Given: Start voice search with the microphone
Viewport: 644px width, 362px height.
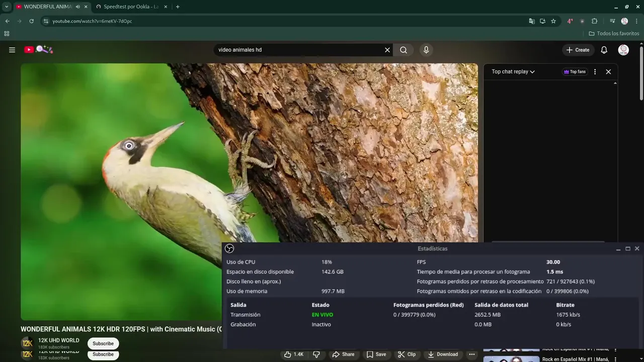Looking at the screenshot, I should (x=426, y=50).
